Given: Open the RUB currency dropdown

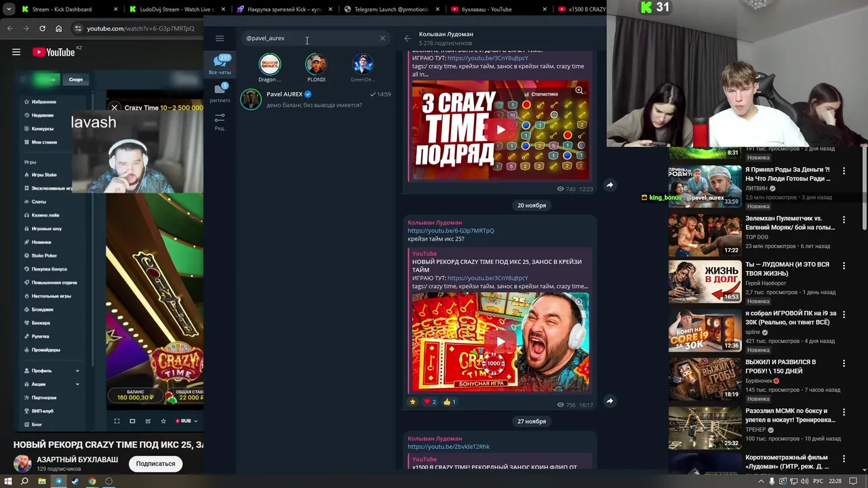Looking at the screenshot, I should pyautogui.click(x=186, y=421).
